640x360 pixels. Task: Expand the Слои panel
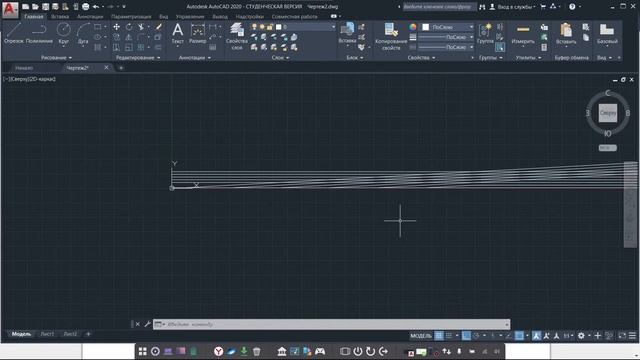pos(280,58)
